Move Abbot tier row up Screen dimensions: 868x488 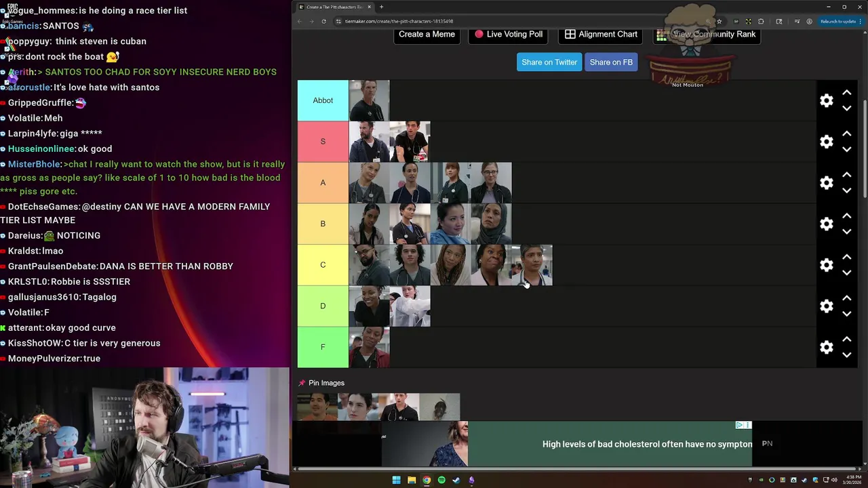pyautogui.click(x=846, y=93)
